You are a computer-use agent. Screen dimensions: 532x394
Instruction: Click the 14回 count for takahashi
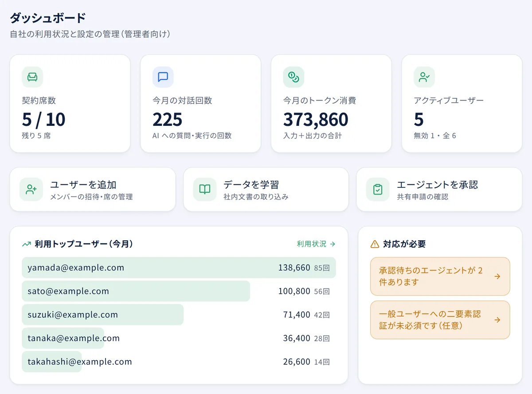tap(322, 362)
